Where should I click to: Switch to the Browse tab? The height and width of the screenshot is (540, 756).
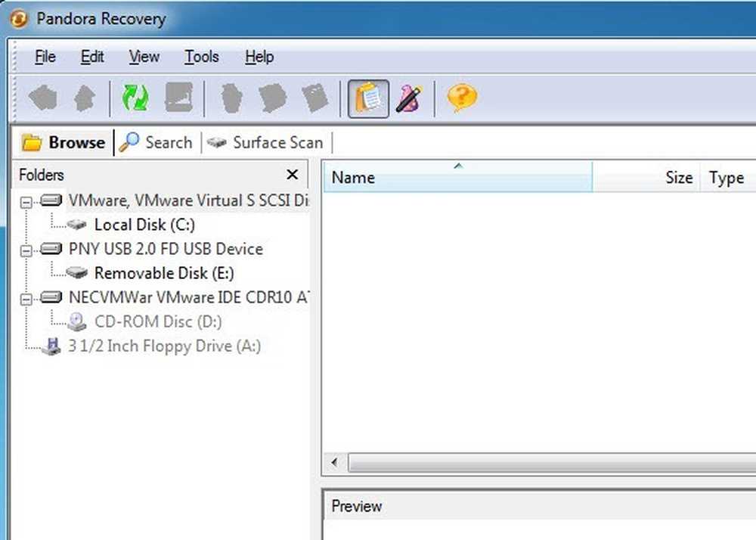click(x=64, y=143)
